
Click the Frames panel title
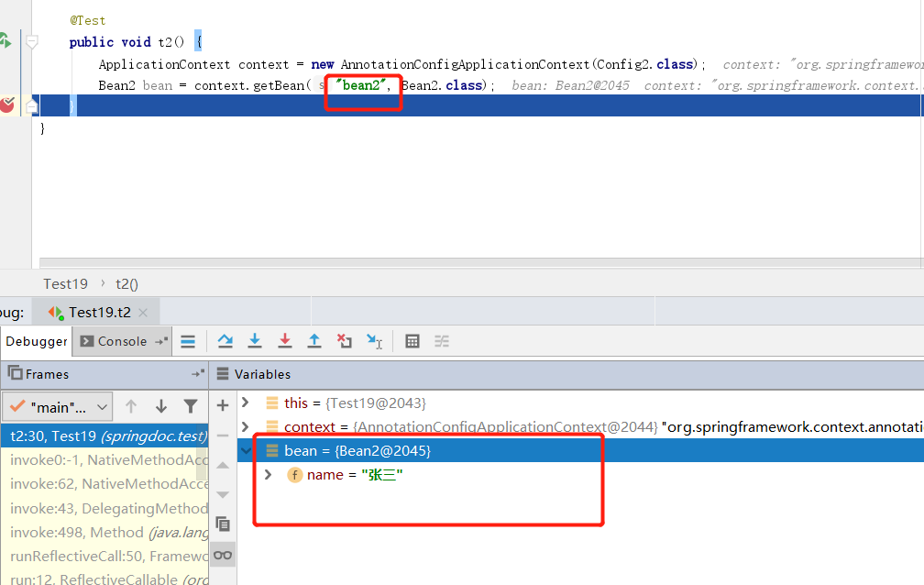coord(47,374)
